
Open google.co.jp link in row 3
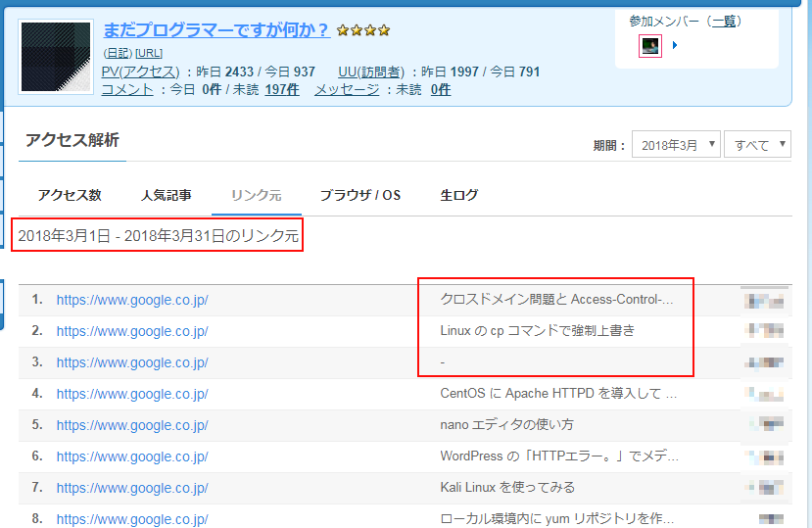132,362
